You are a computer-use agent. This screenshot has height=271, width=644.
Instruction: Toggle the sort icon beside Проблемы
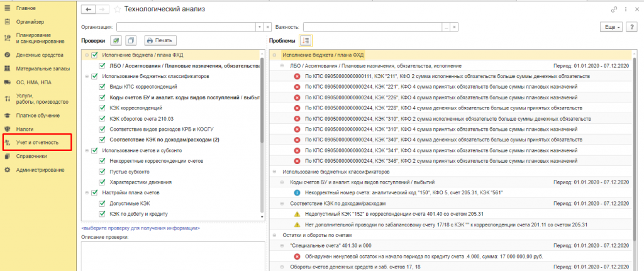tap(306, 40)
